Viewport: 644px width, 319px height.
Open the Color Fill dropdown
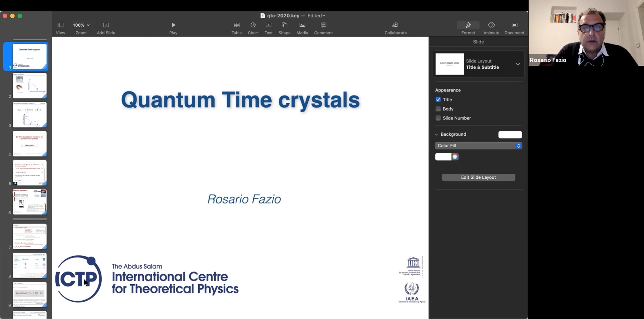point(478,146)
